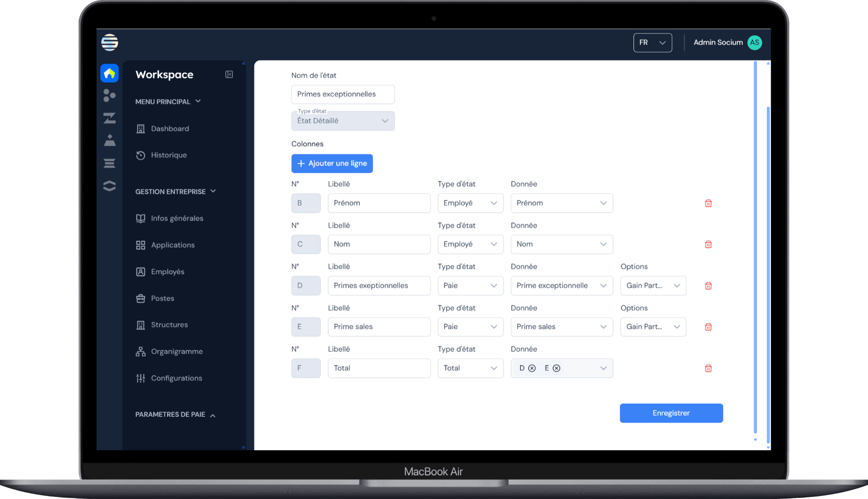Click the home icon in left rail
The width and height of the screenshot is (868, 499).
[x=109, y=73]
